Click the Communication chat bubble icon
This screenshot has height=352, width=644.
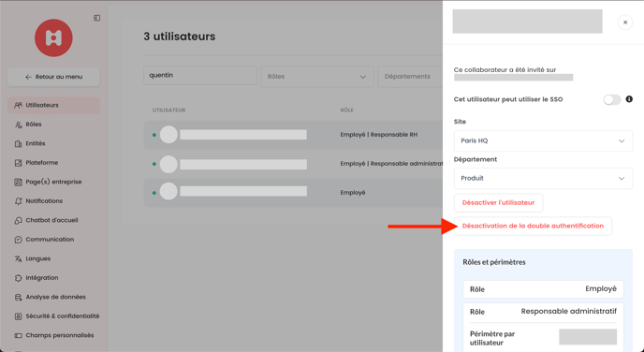(18, 240)
